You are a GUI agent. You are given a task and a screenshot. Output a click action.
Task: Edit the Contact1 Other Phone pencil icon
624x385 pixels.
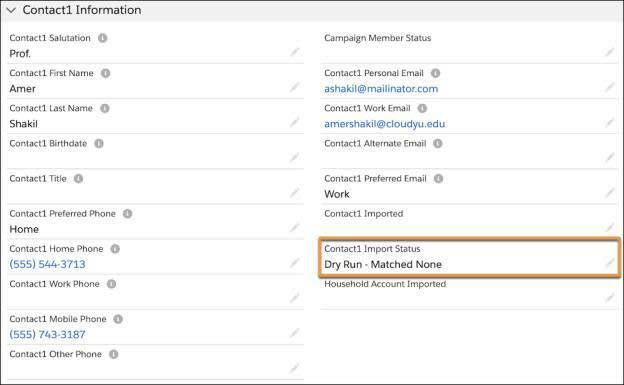(294, 368)
